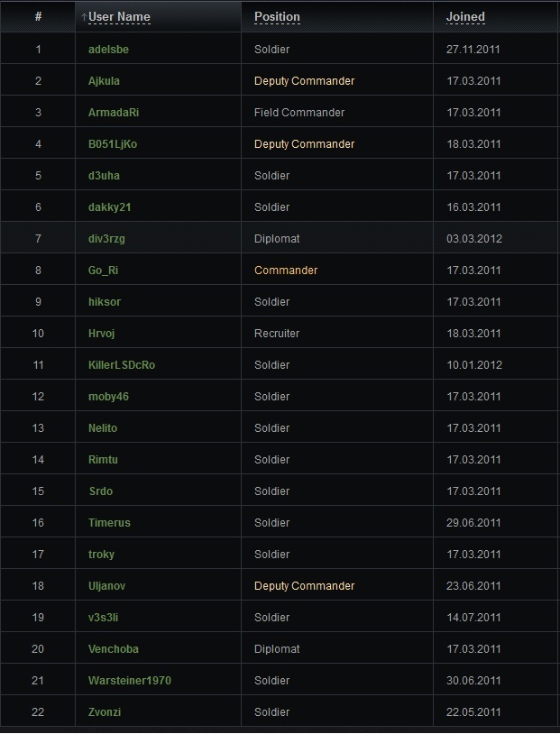View Uljanov's user profile
The height and width of the screenshot is (734, 560).
click(106, 586)
